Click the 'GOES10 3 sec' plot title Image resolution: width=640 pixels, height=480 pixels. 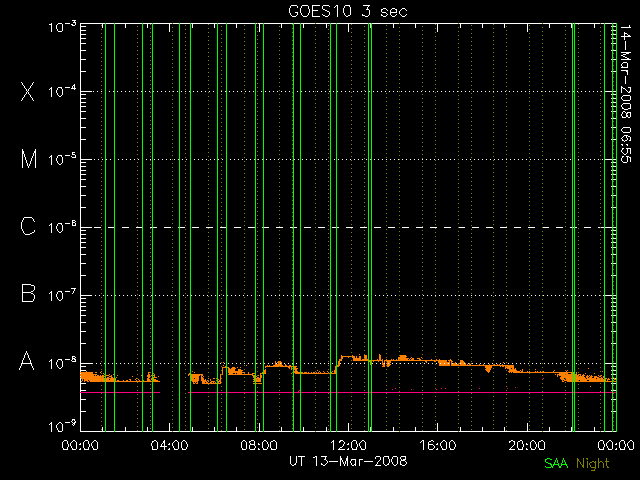click(x=348, y=11)
